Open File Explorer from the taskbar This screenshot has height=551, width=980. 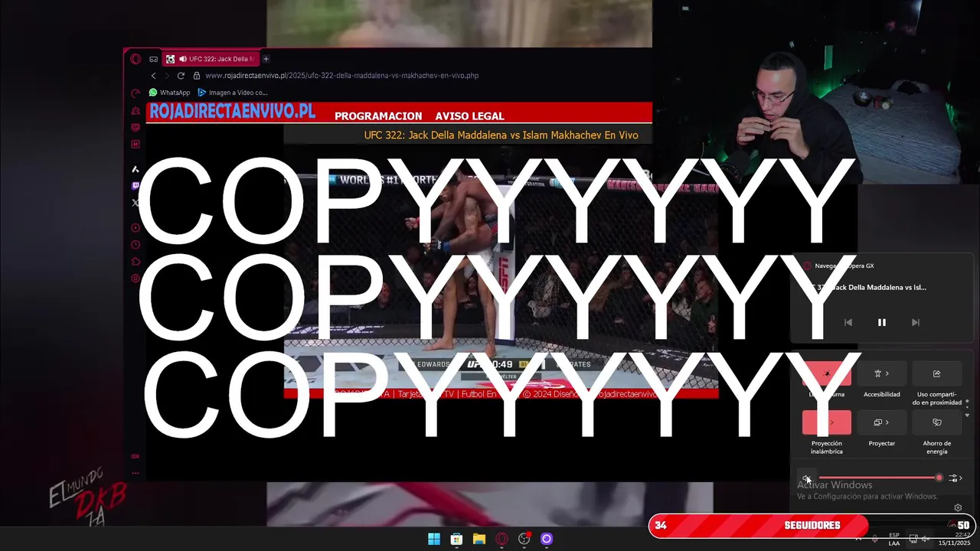(x=479, y=539)
